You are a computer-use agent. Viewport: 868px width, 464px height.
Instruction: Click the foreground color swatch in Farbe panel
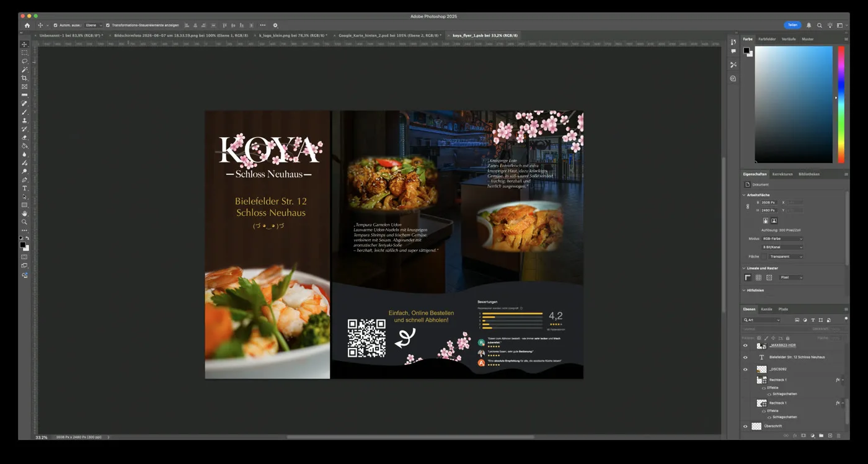click(x=746, y=51)
